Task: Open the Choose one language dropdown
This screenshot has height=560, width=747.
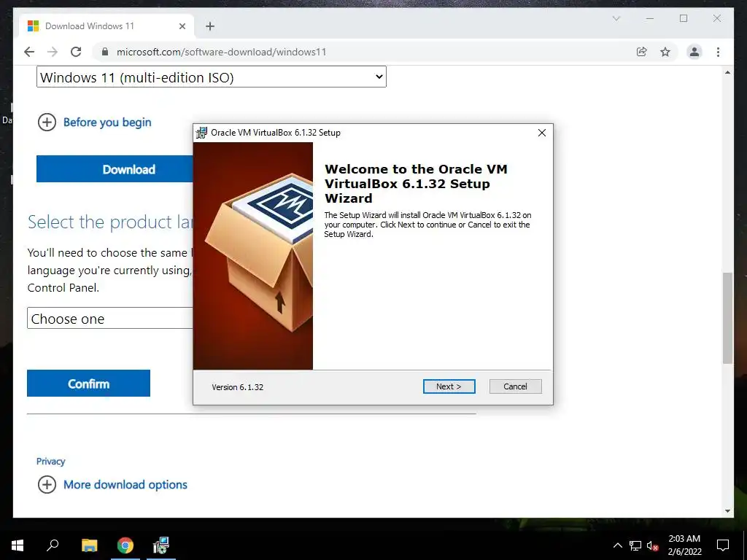Action: click(x=110, y=318)
